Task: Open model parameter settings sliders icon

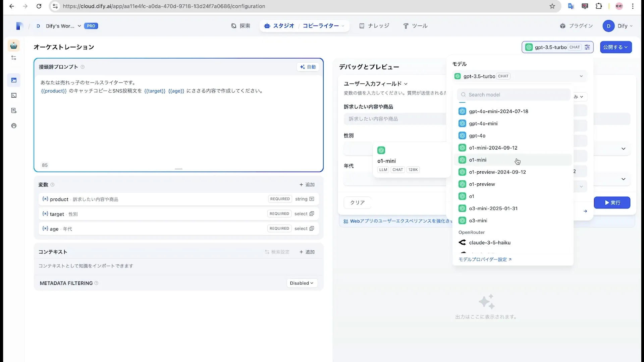Action: coord(587,47)
